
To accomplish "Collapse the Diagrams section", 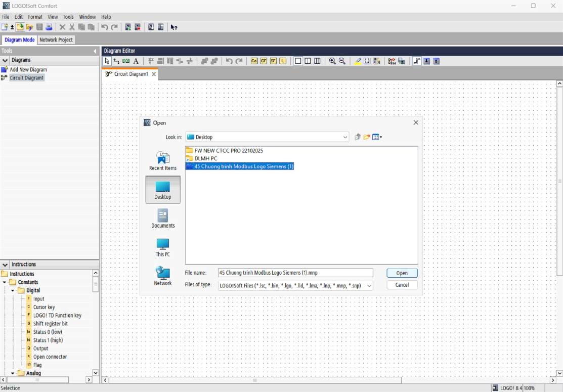I will click(x=5, y=60).
